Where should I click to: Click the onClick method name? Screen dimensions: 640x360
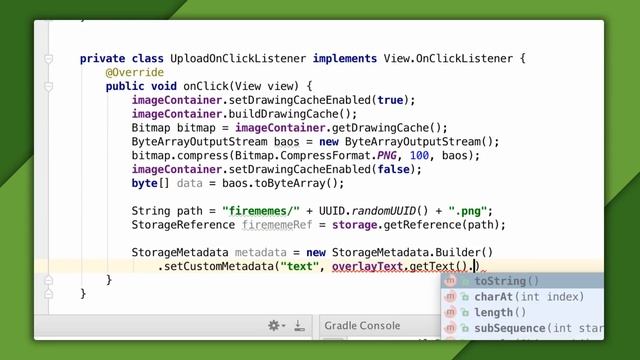(x=206, y=86)
